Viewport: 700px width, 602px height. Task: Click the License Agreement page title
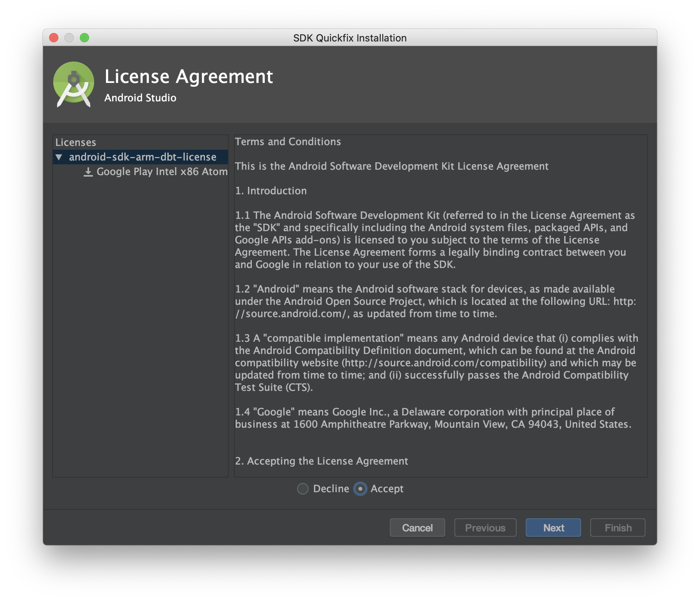189,76
